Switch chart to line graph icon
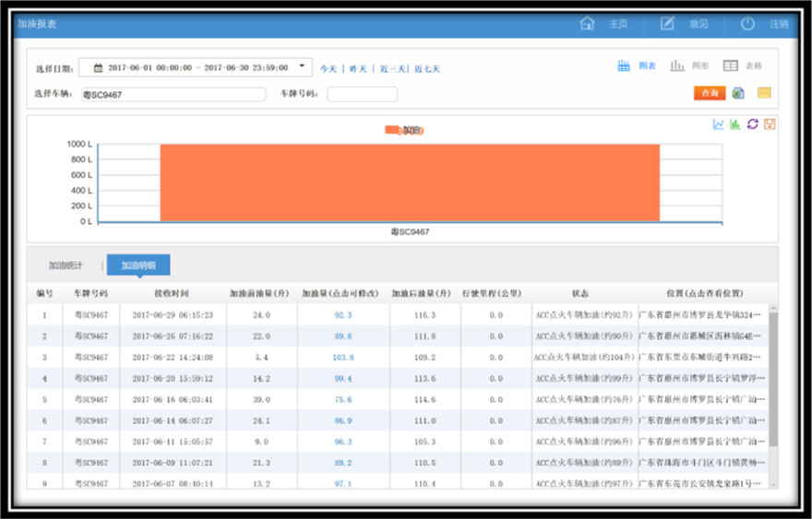 [719, 124]
